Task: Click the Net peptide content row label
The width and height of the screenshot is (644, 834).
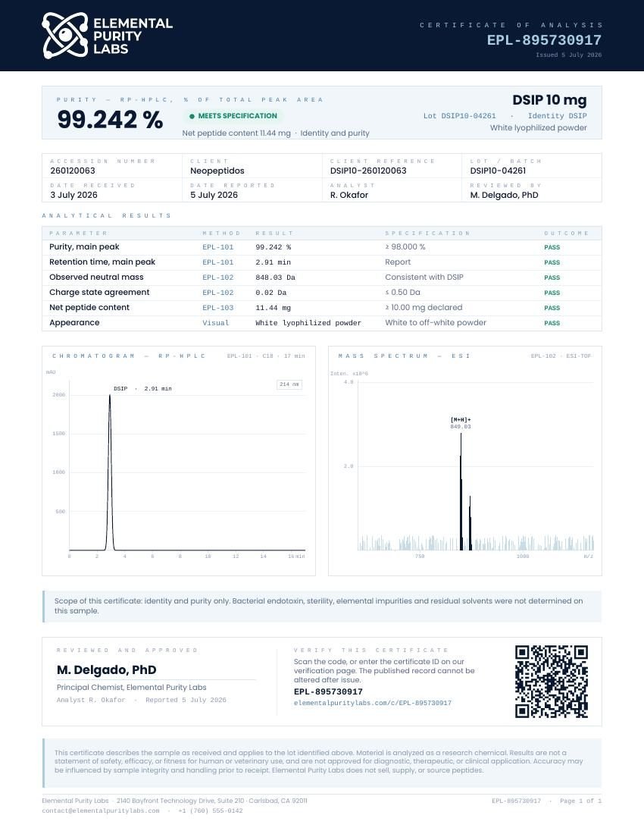Action: pos(89,307)
